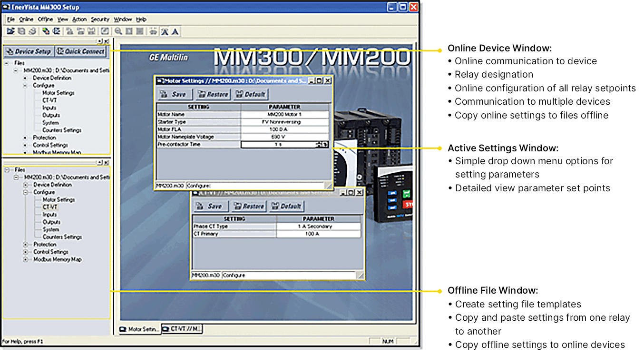Minimize the CT-VT child window
The image size is (644, 355).
343,193
